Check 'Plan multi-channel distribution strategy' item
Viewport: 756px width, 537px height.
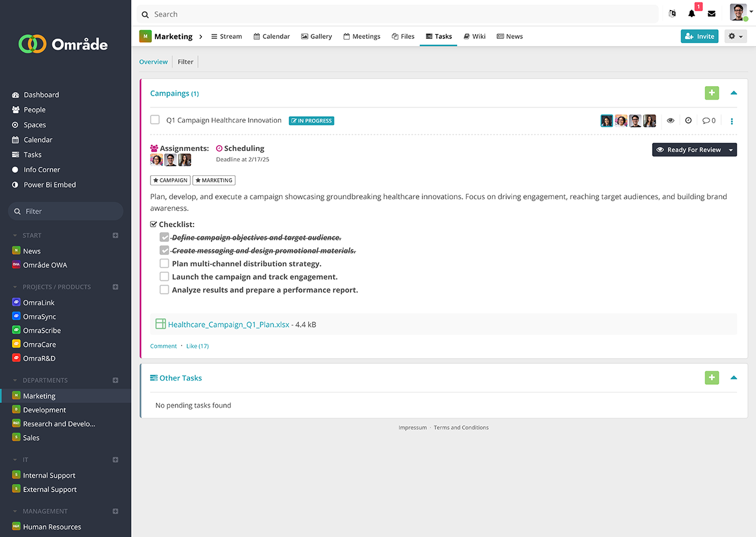tap(164, 264)
